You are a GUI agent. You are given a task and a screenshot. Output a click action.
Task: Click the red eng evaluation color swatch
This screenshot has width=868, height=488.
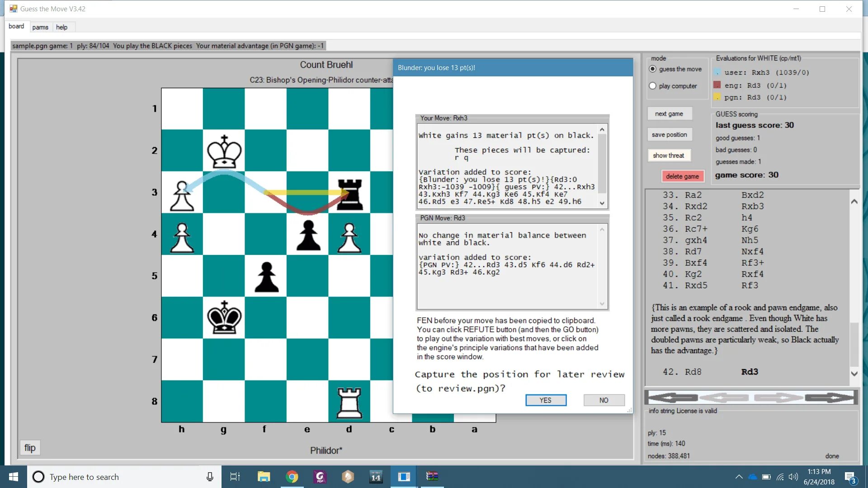[717, 85]
